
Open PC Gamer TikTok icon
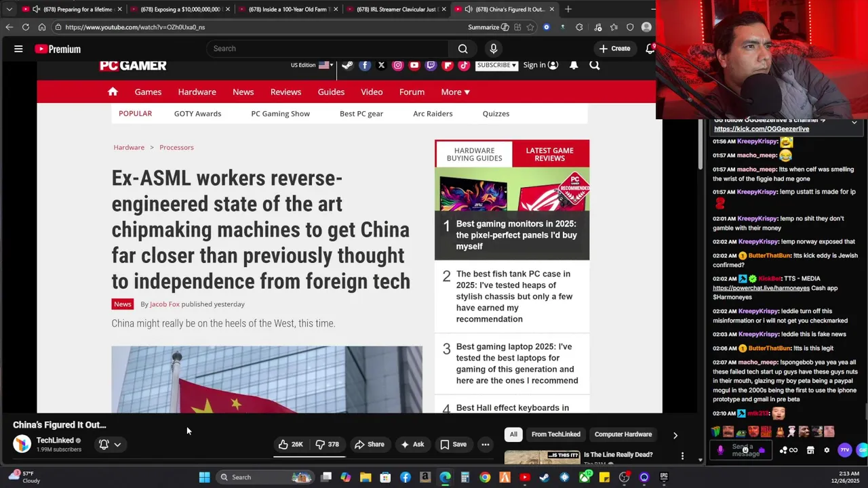coord(464,65)
